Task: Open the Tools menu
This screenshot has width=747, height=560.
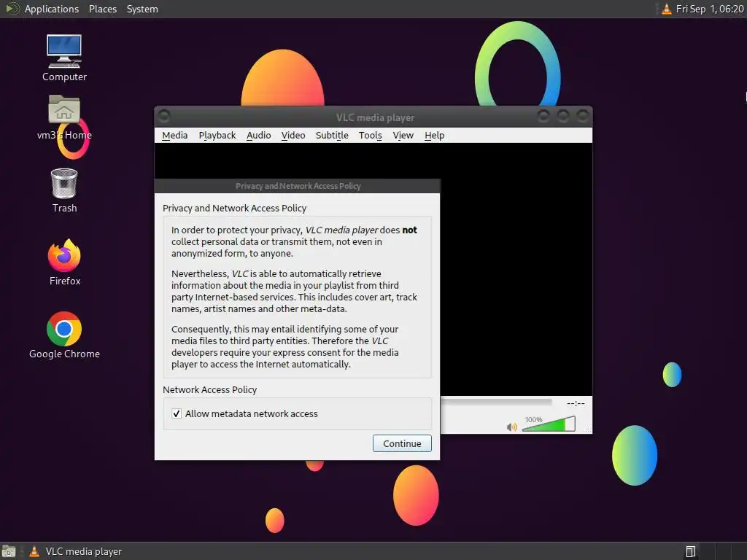Action: pos(370,135)
